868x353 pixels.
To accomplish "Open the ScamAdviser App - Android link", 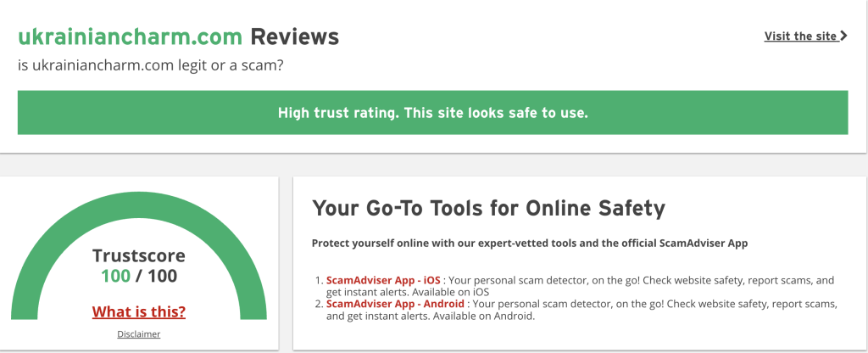I will (395, 304).
